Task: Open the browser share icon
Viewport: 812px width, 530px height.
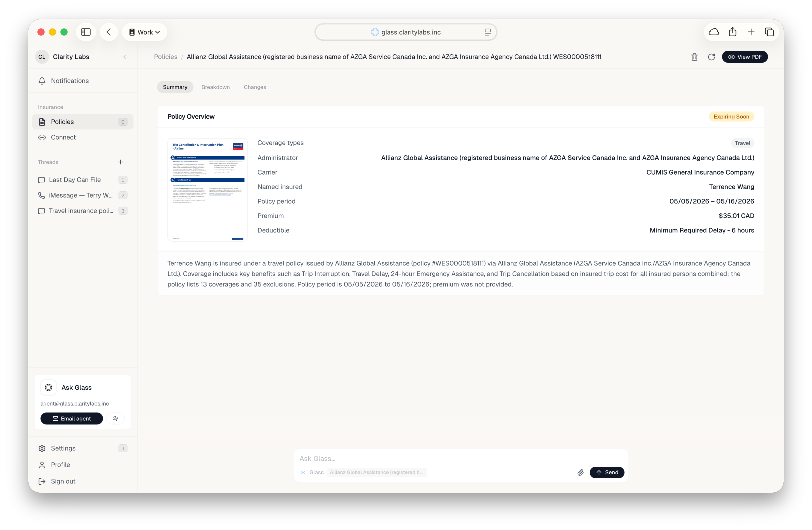Action: (732, 32)
